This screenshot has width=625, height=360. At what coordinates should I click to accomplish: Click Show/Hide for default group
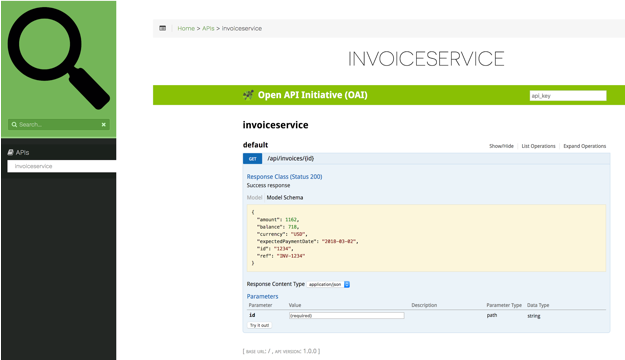pos(501,146)
